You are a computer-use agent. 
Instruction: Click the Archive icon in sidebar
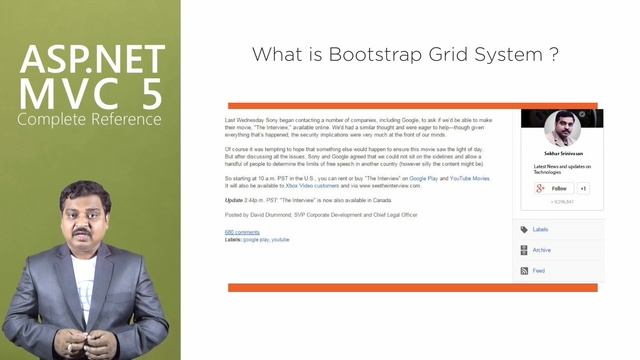coord(524,250)
